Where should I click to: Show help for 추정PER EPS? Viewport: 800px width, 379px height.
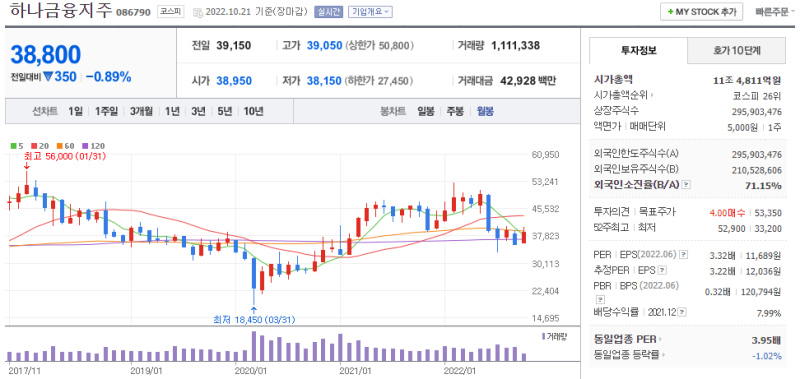(x=663, y=270)
